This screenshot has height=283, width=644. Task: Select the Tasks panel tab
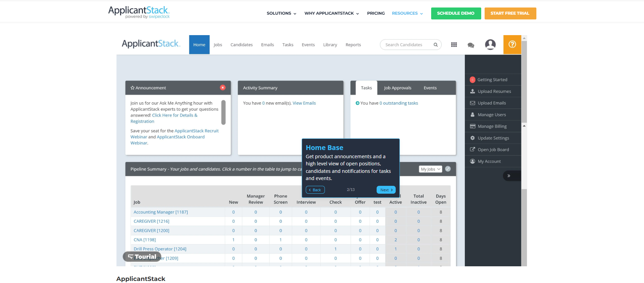pyautogui.click(x=366, y=88)
